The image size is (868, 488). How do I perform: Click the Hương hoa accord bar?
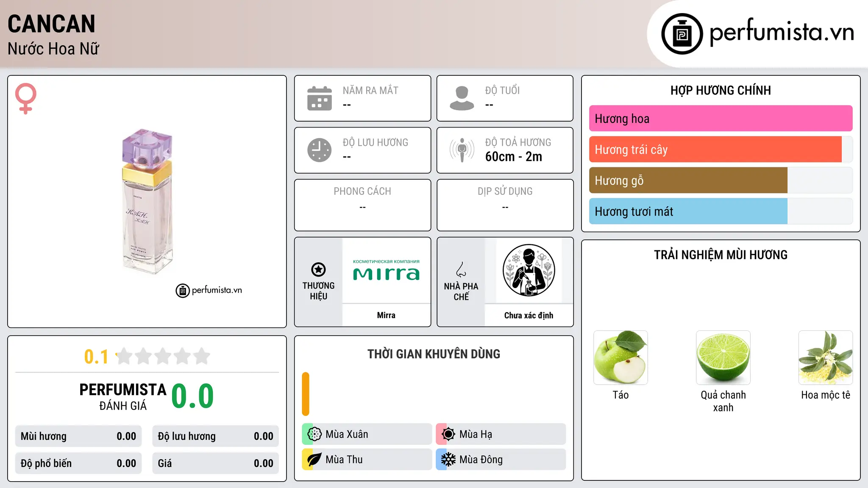tap(721, 119)
